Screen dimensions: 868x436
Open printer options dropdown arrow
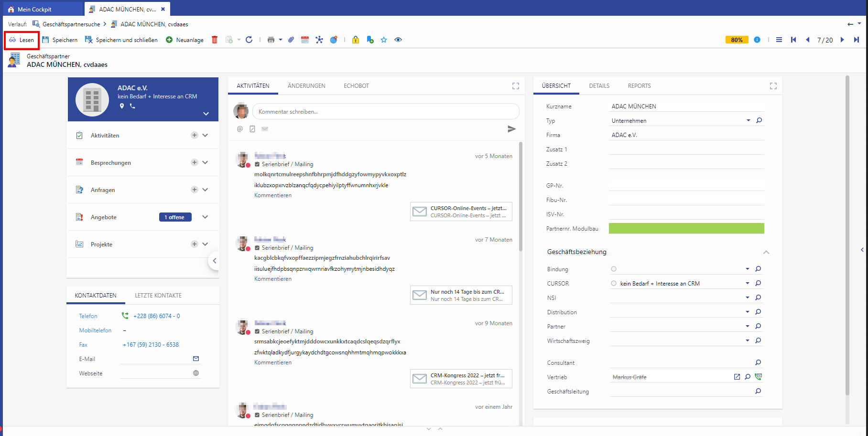point(281,40)
